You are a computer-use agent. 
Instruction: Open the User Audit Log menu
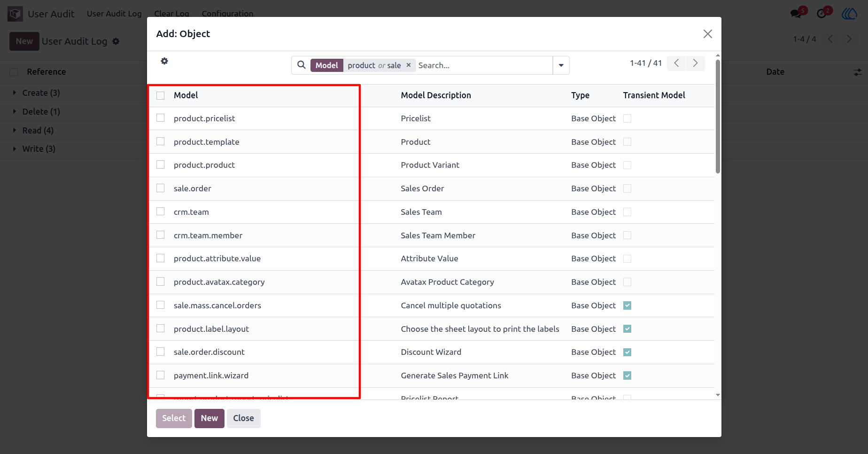[114, 14]
